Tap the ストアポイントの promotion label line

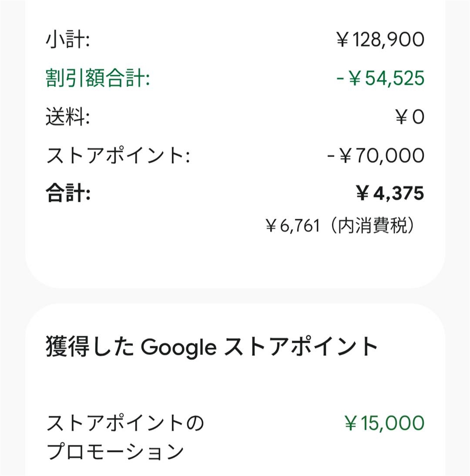(x=125, y=423)
